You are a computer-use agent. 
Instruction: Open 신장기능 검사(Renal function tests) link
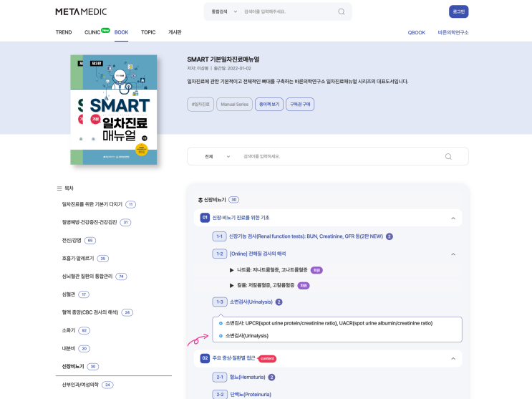[x=306, y=236]
